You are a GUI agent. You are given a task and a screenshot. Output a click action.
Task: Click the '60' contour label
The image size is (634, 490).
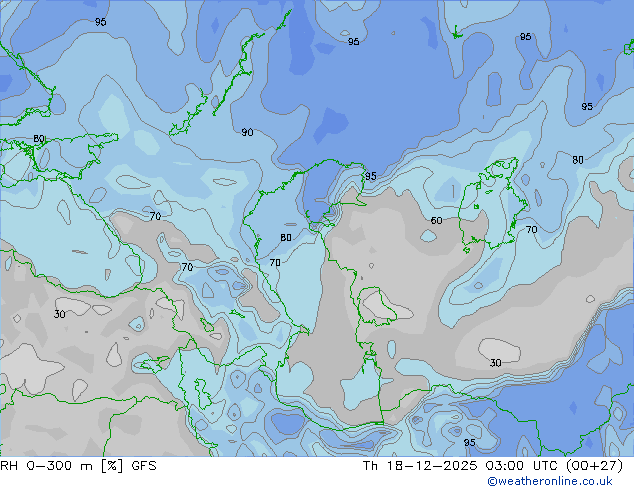click(436, 220)
